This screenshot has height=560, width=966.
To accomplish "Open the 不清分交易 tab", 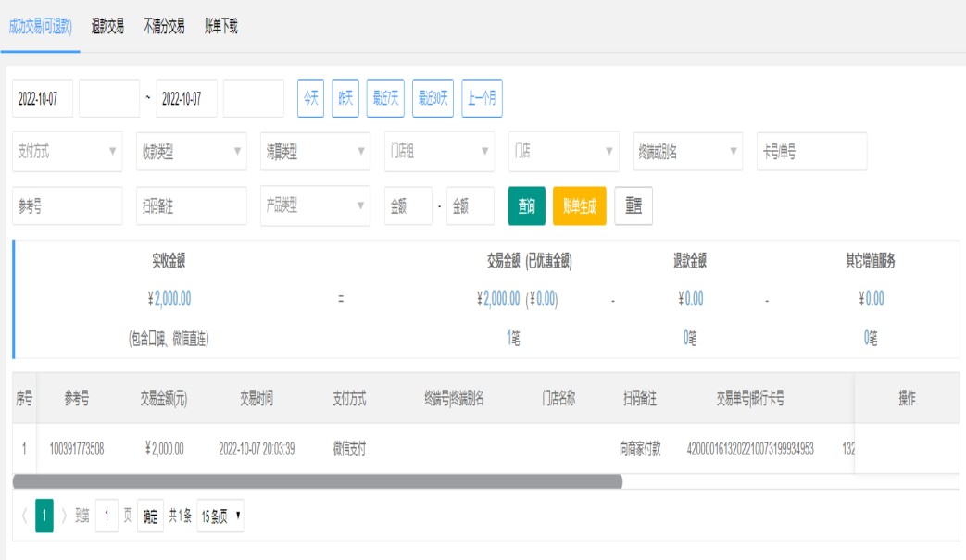I will [x=164, y=27].
